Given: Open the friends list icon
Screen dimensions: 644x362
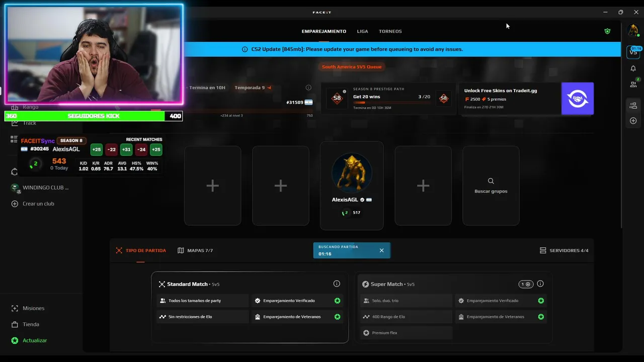Looking at the screenshot, I should pos(633,84).
